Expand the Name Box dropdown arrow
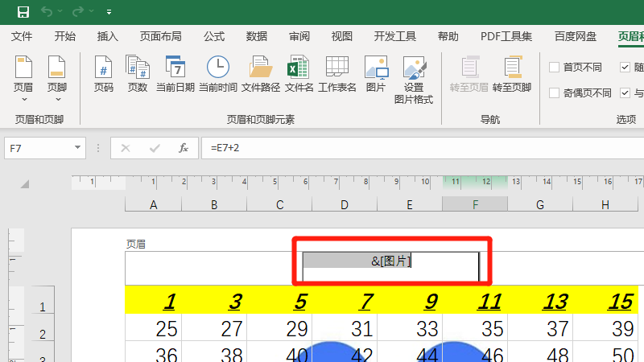 [77, 148]
